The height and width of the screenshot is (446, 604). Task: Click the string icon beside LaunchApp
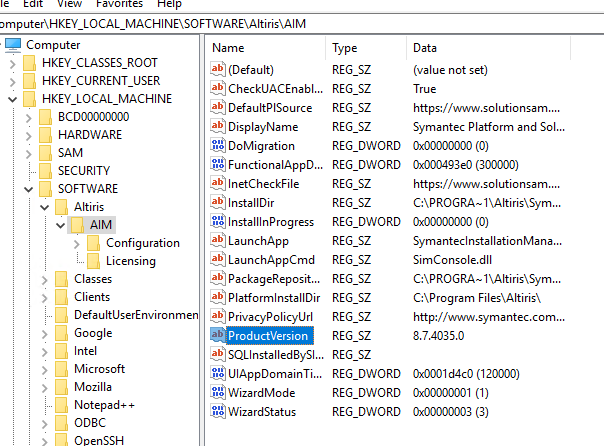(x=217, y=240)
